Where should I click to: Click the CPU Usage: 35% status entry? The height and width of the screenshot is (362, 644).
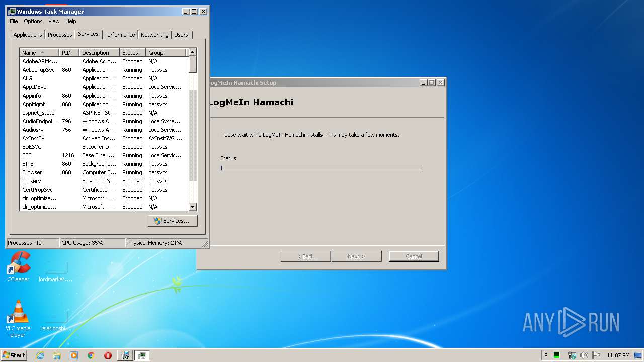pos(93,243)
